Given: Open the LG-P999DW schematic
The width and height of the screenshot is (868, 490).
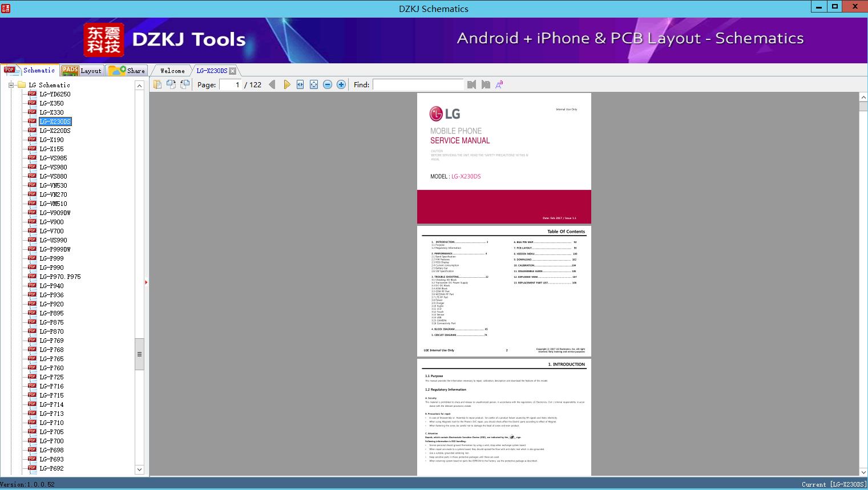Looking at the screenshot, I should 55,249.
